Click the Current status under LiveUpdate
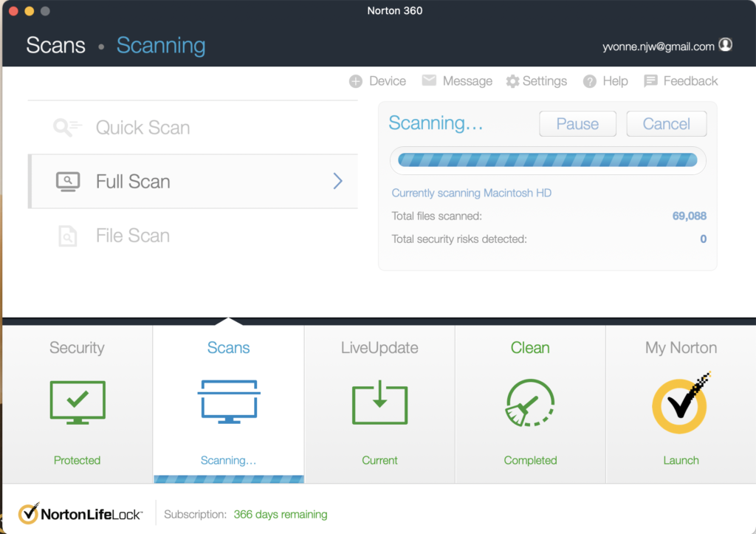The width and height of the screenshot is (756, 534). (x=379, y=460)
